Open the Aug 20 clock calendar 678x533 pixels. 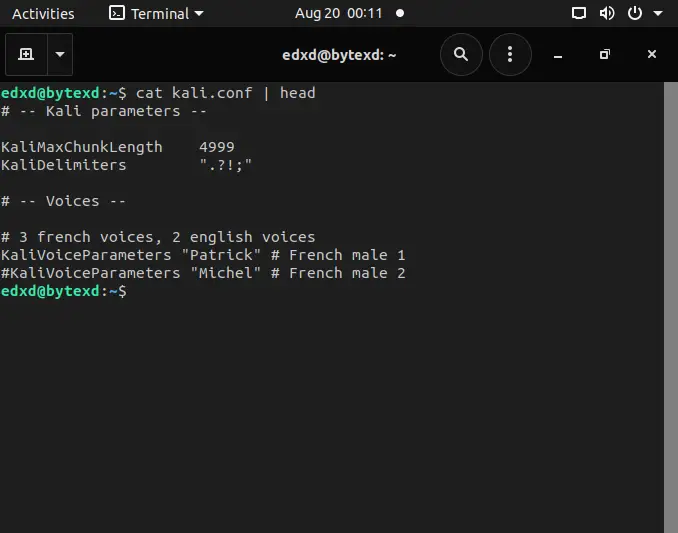pos(339,13)
